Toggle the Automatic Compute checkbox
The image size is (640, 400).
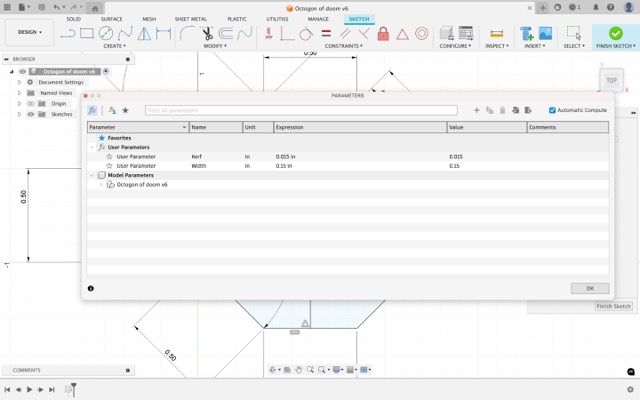[552, 110]
